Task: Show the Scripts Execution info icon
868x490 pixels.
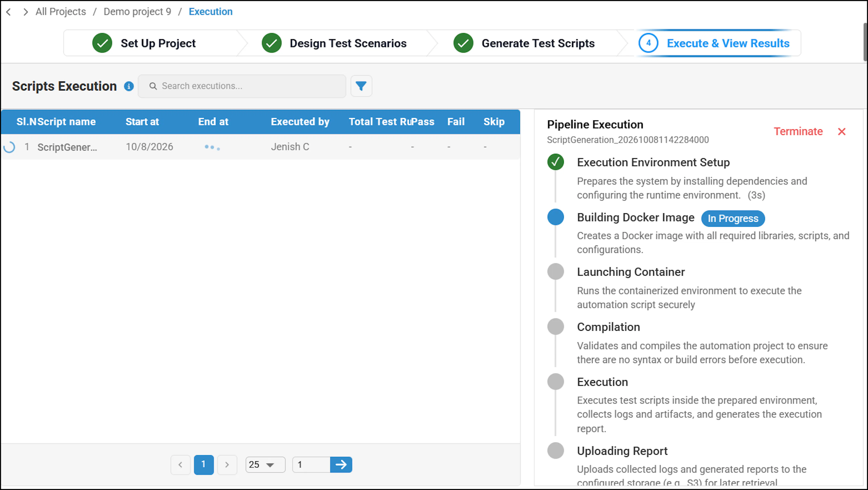Action: (x=129, y=86)
